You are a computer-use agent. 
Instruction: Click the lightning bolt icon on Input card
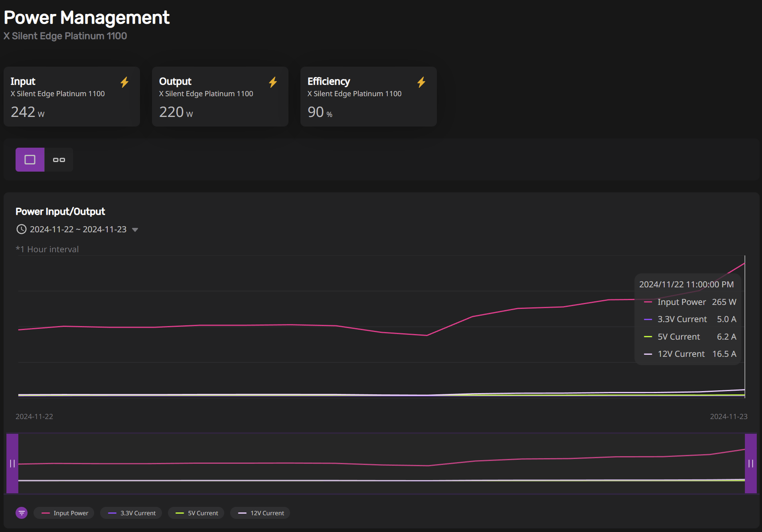124,82
